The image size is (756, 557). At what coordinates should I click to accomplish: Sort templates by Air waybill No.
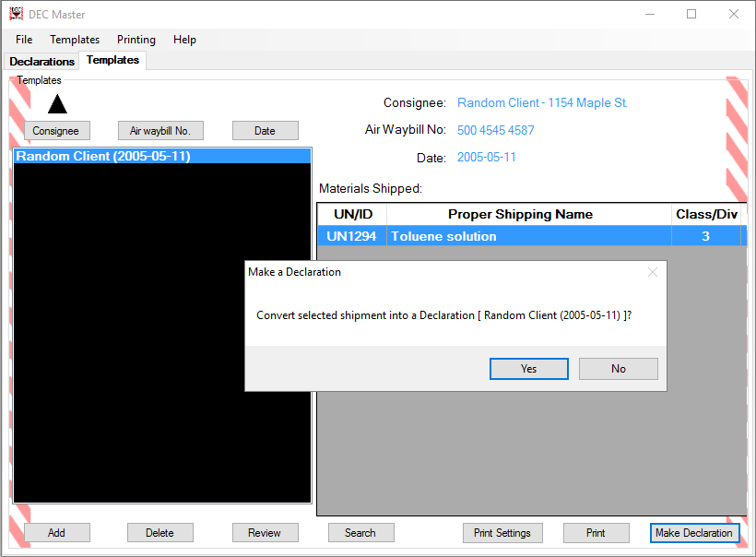coord(160,131)
